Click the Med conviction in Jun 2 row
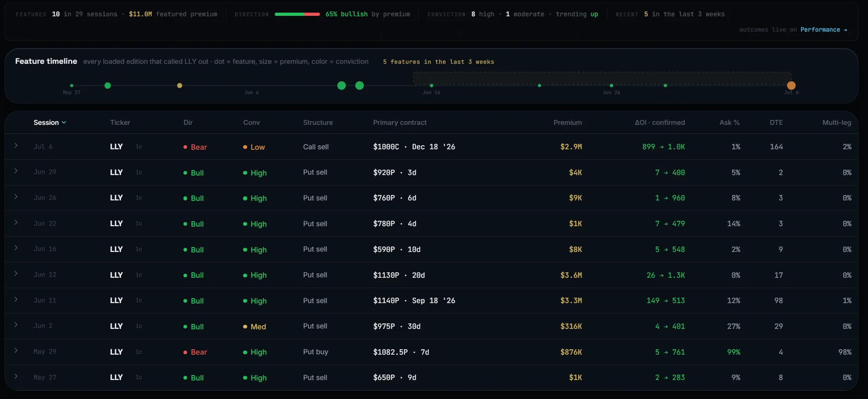The width and height of the screenshot is (868, 399). [254, 327]
